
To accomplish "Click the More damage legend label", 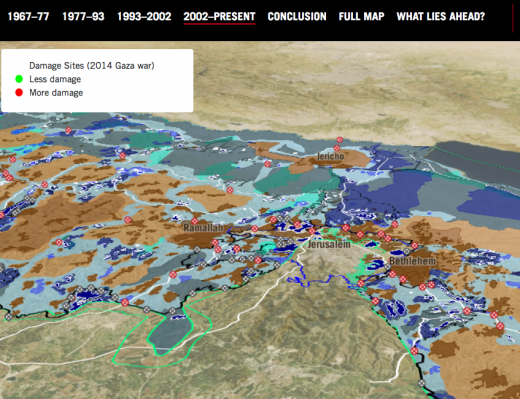I will [56, 93].
